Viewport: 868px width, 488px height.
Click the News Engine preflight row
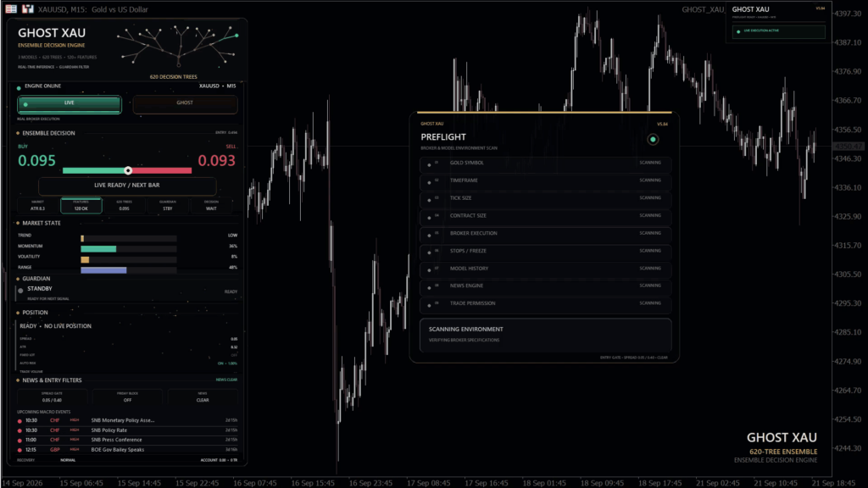pyautogui.click(x=546, y=286)
